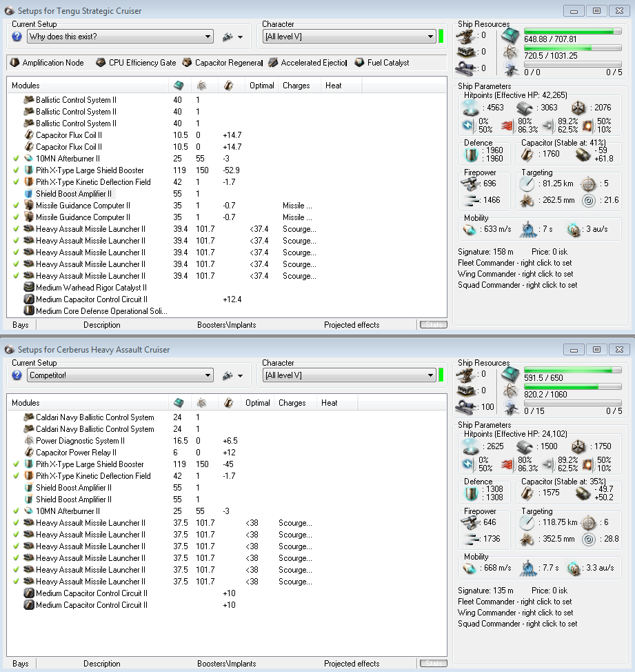
Task: Open Bays tab in Tengu window
Action: pyautogui.click(x=21, y=325)
